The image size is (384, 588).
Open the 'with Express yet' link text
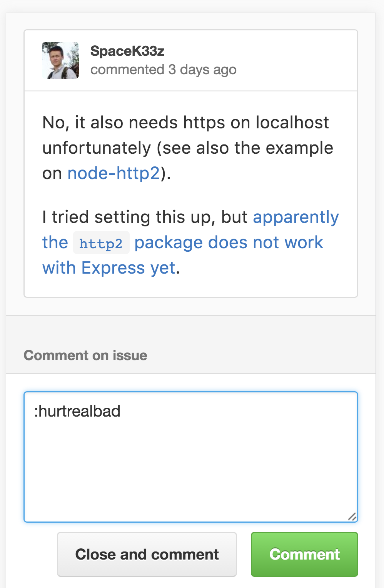109,268
